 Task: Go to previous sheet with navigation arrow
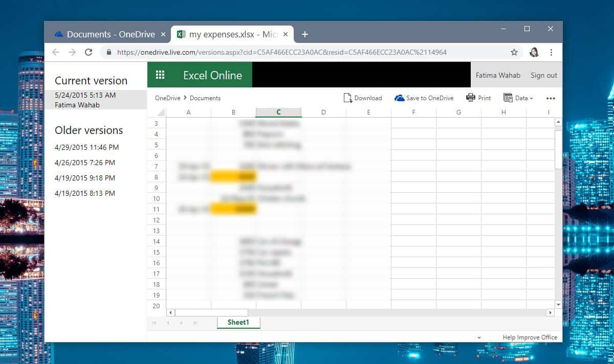167,323
